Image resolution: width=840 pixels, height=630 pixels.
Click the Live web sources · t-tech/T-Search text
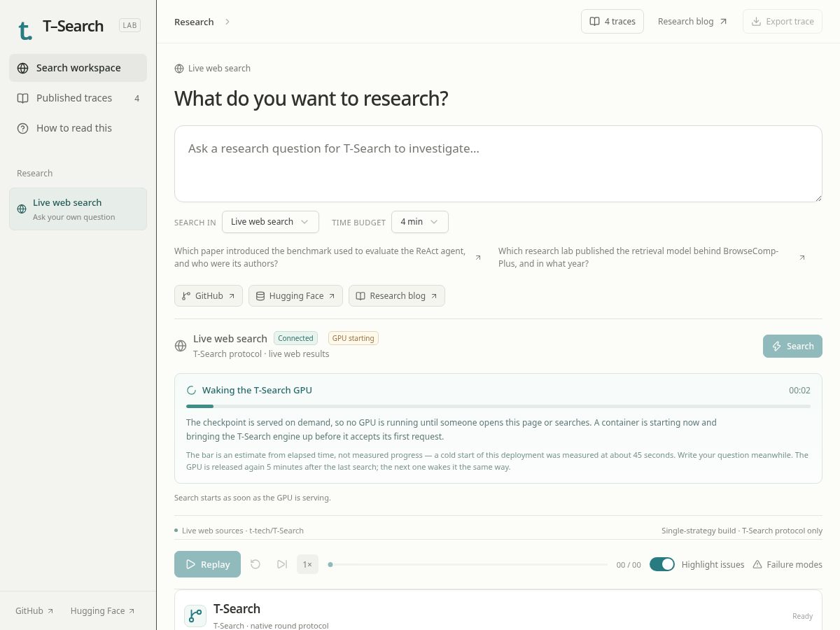[x=242, y=531]
